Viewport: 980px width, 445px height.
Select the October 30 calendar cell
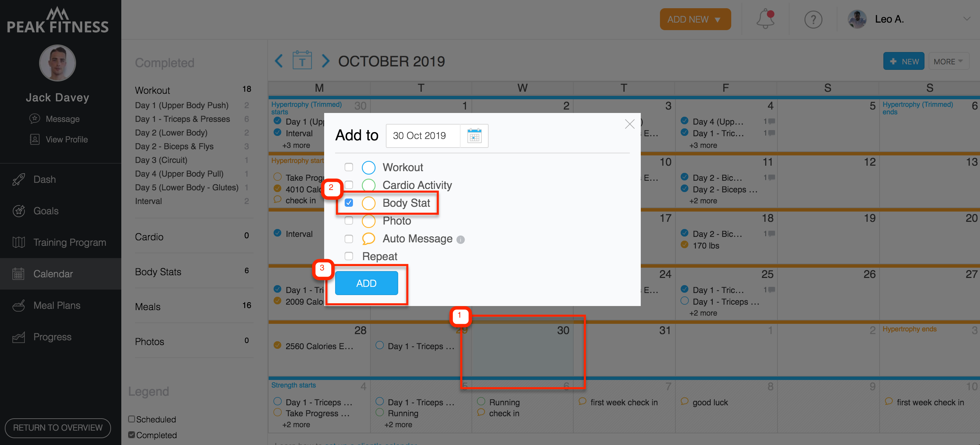[522, 349]
